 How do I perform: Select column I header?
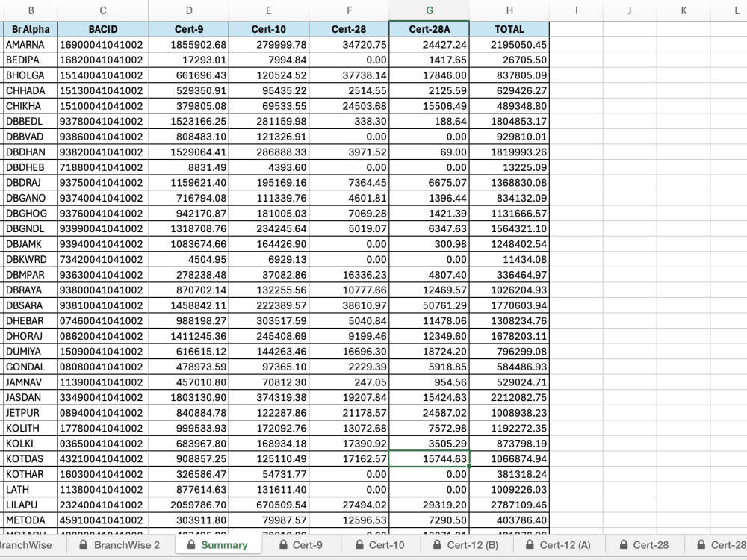point(576,10)
